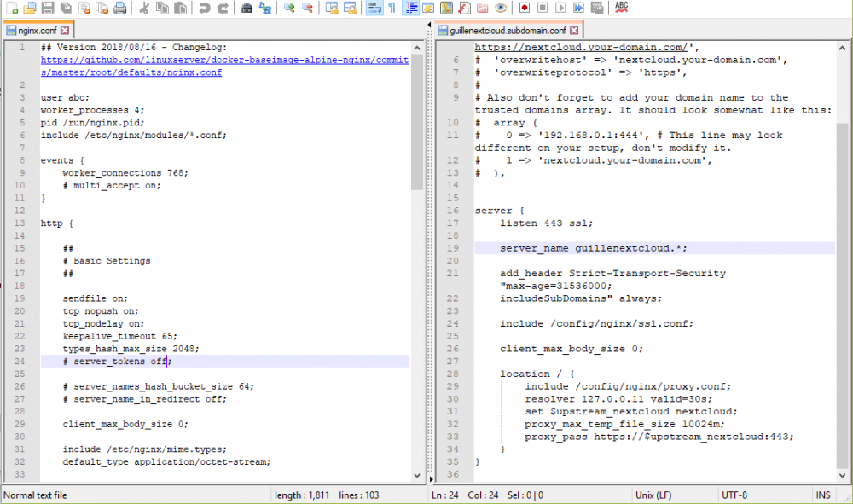Open Folder as Workspace panel
This screenshot has width=853, height=504.
point(483,8)
